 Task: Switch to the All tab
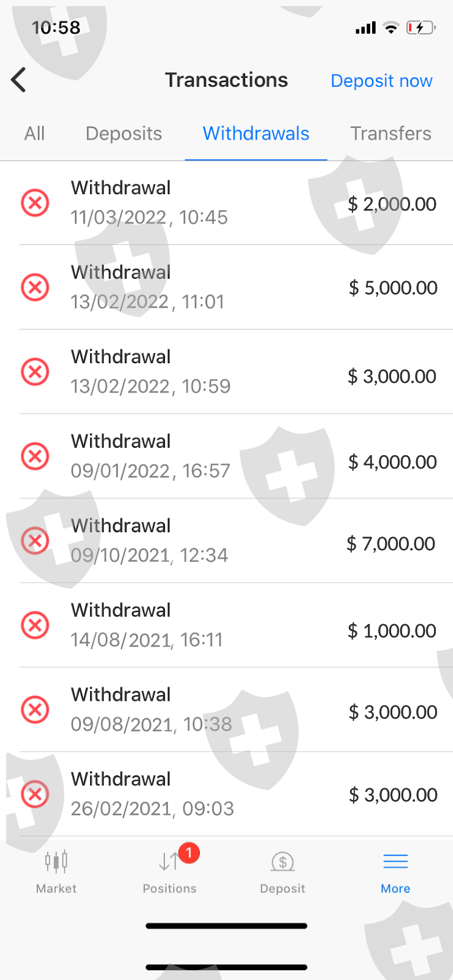coord(34,134)
